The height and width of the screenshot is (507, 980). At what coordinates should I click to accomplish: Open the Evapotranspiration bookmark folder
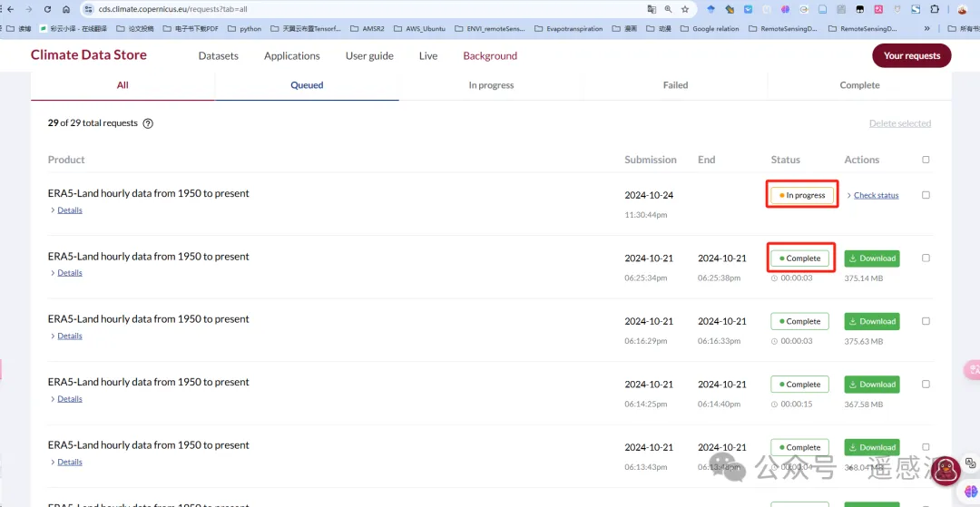tap(568, 29)
